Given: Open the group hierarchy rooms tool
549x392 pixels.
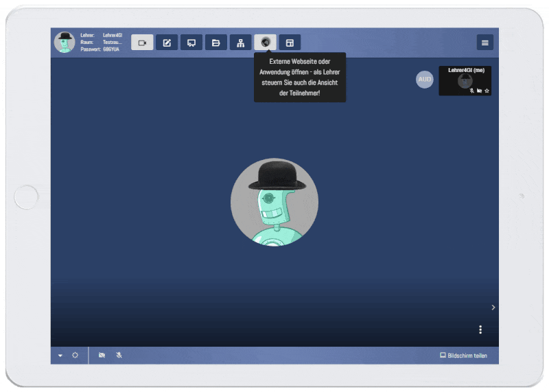Looking at the screenshot, I should [241, 43].
